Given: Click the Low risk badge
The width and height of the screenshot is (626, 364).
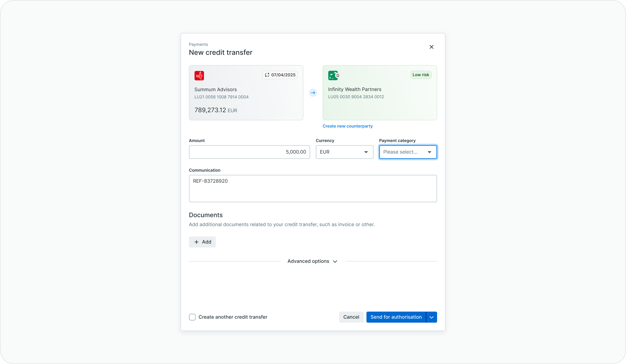Looking at the screenshot, I should point(421,75).
